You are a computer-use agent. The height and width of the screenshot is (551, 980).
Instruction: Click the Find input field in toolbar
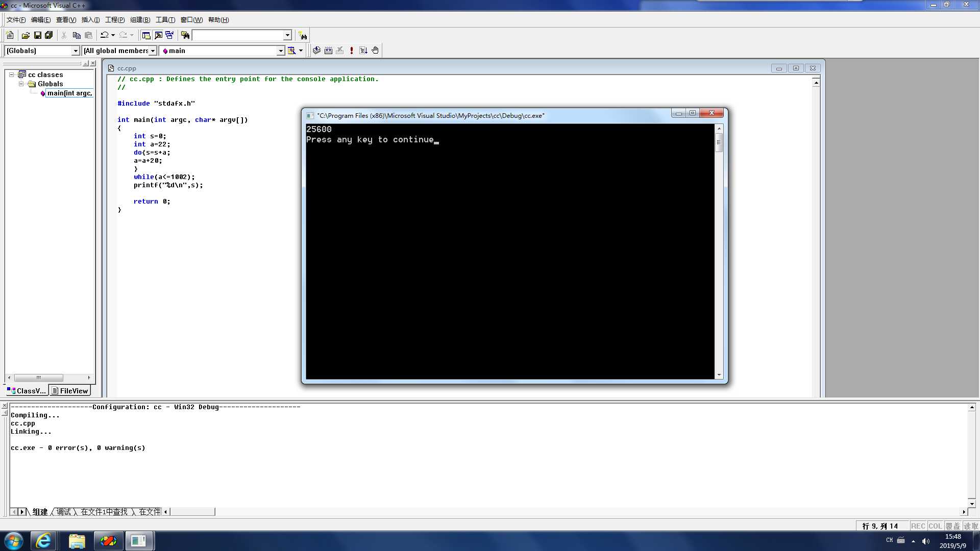point(237,35)
